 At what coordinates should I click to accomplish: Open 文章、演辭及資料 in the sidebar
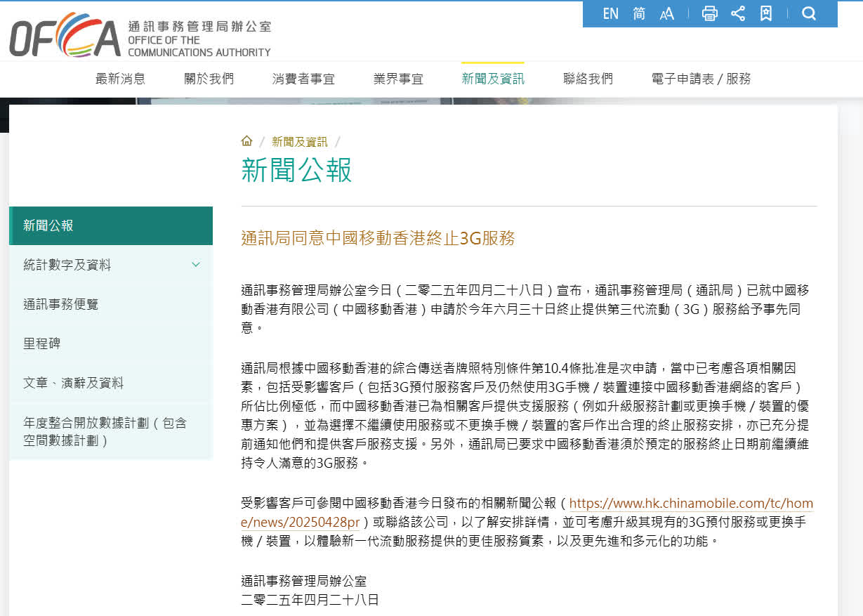111,383
